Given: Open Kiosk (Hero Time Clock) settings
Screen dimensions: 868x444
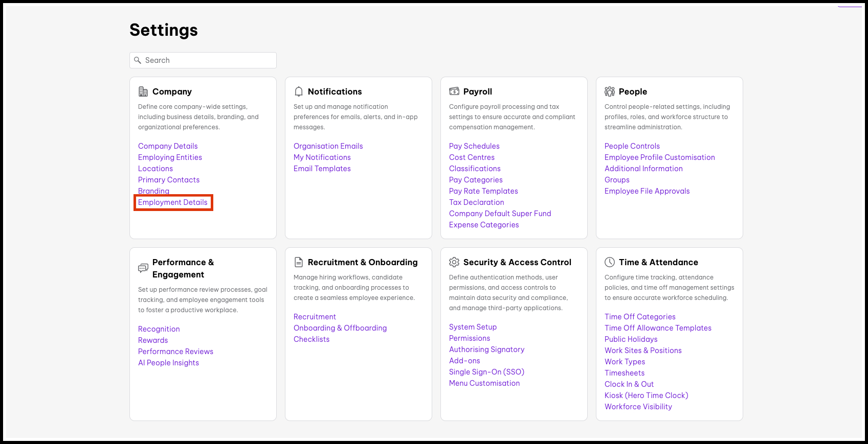Looking at the screenshot, I should pos(646,395).
